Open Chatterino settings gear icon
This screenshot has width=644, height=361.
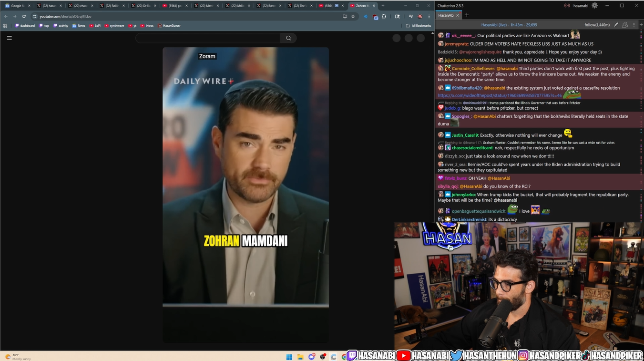coord(594,6)
